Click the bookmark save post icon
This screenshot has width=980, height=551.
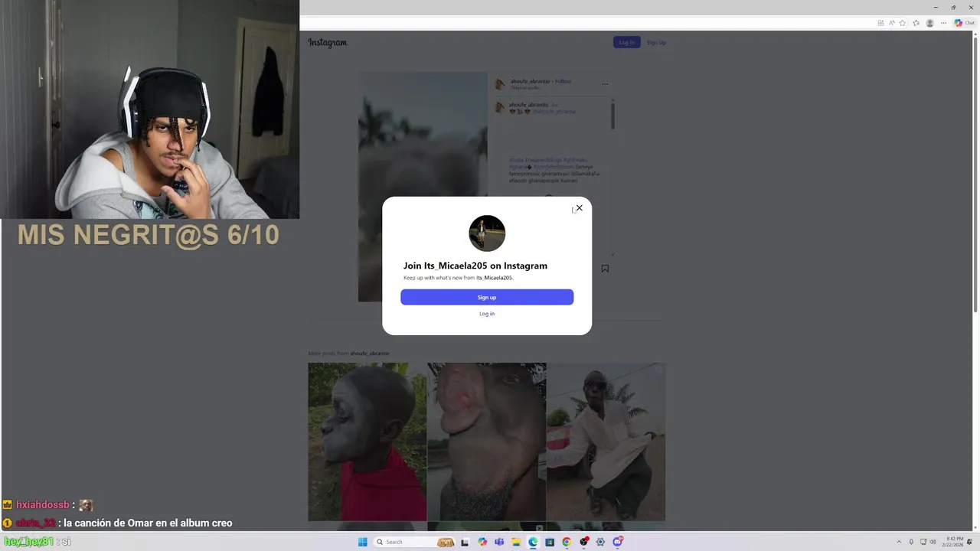[605, 269]
